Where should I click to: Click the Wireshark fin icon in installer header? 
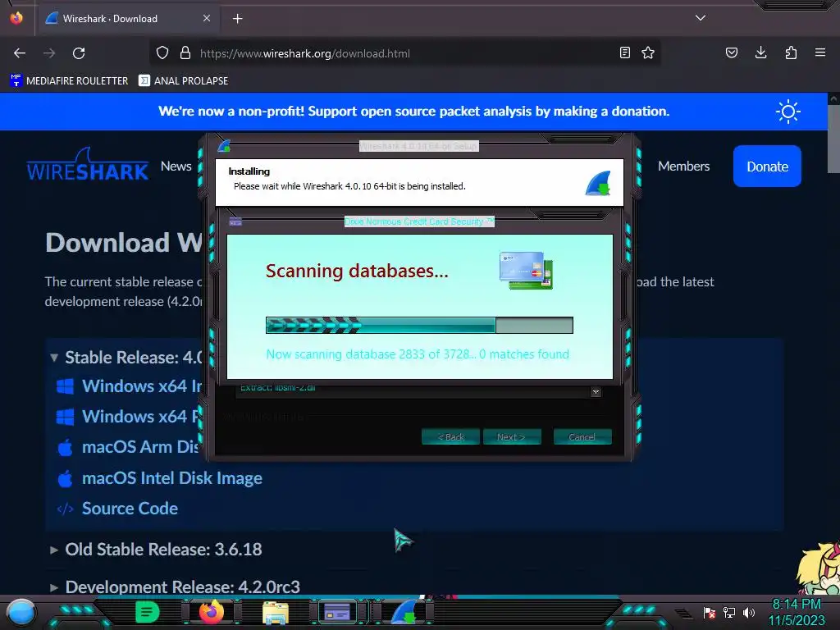(598, 183)
